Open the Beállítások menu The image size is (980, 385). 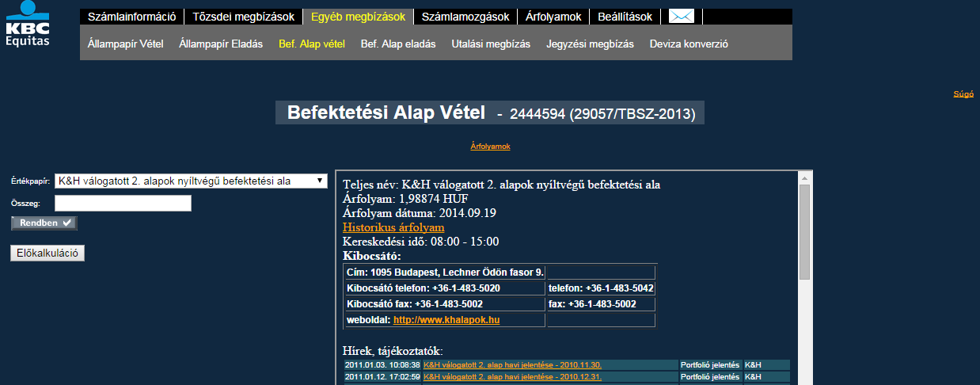(x=625, y=17)
